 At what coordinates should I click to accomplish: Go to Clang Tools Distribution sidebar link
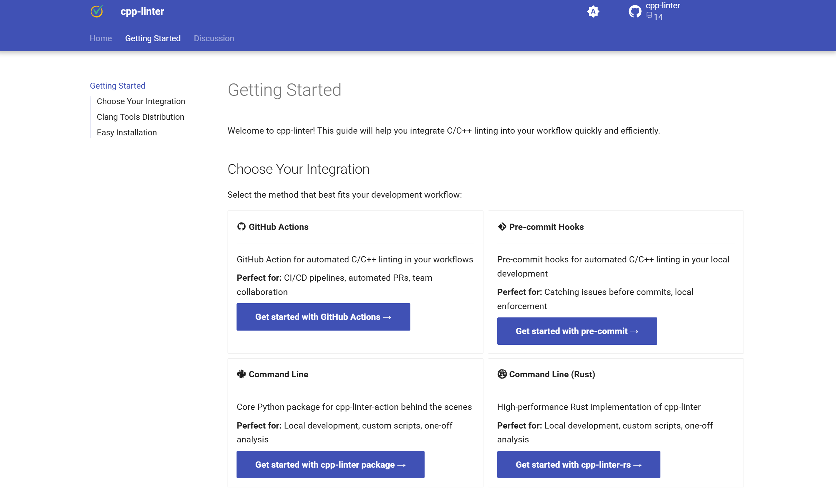coord(140,117)
